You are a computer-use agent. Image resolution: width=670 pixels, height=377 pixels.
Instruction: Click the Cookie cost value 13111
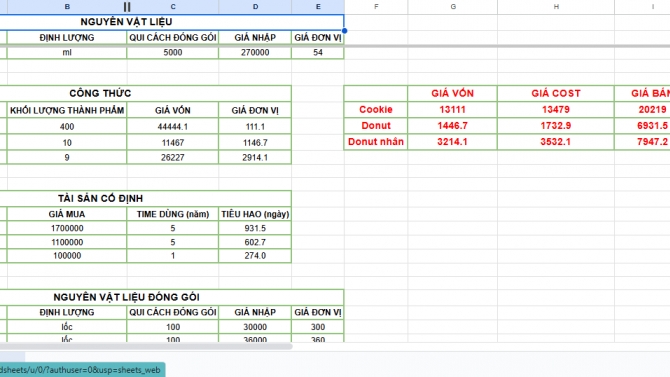tap(453, 109)
